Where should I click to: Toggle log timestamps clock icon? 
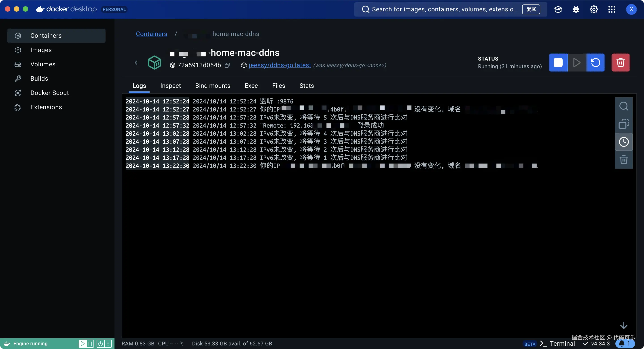point(623,142)
